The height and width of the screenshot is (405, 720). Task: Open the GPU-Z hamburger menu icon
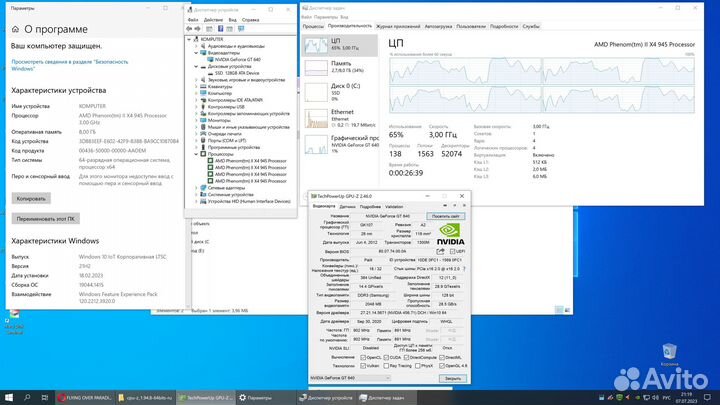point(464,206)
